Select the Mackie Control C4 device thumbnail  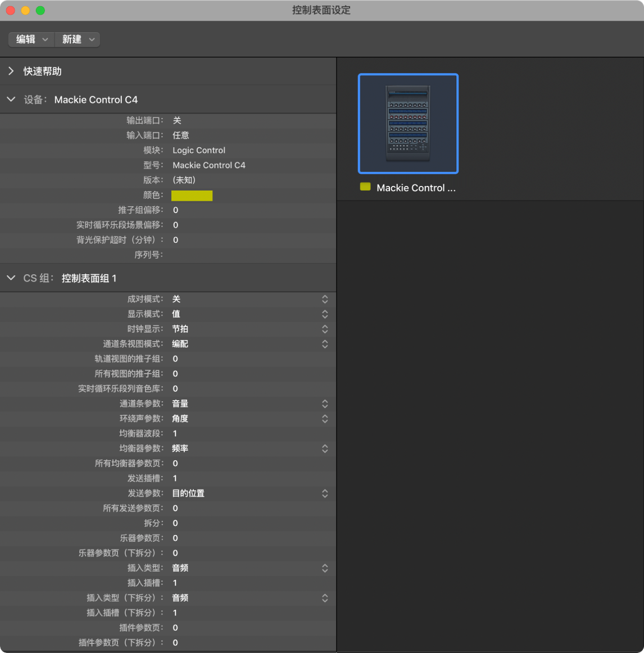[x=408, y=124]
